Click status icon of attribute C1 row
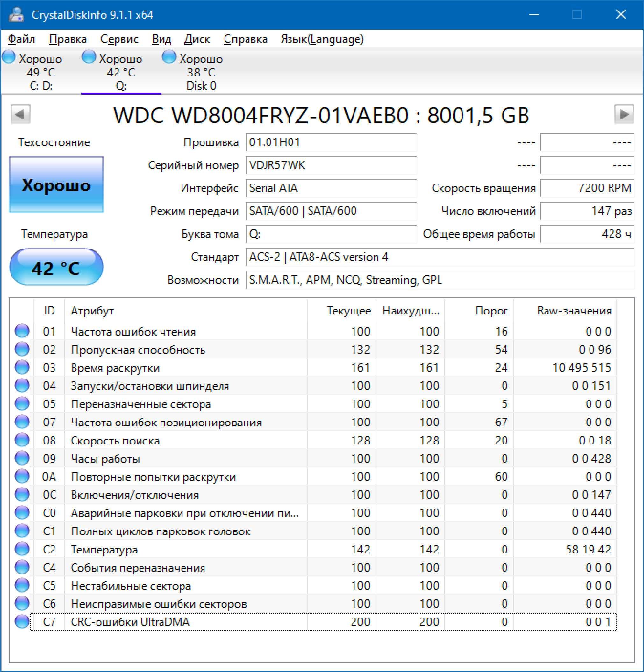This screenshot has height=672, width=644. (x=22, y=531)
